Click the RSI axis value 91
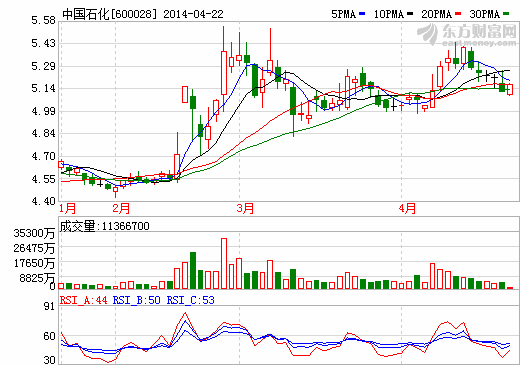This screenshot has width=520, height=365. pos(49,306)
